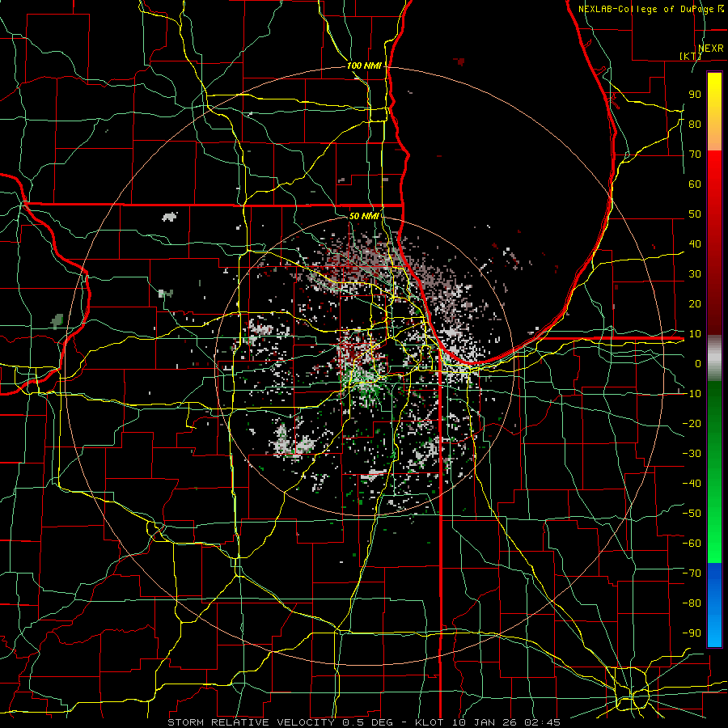Click the "NEXR" label above the scale
The height and width of the screenshot is (728, 728).
tap(710, 49)
